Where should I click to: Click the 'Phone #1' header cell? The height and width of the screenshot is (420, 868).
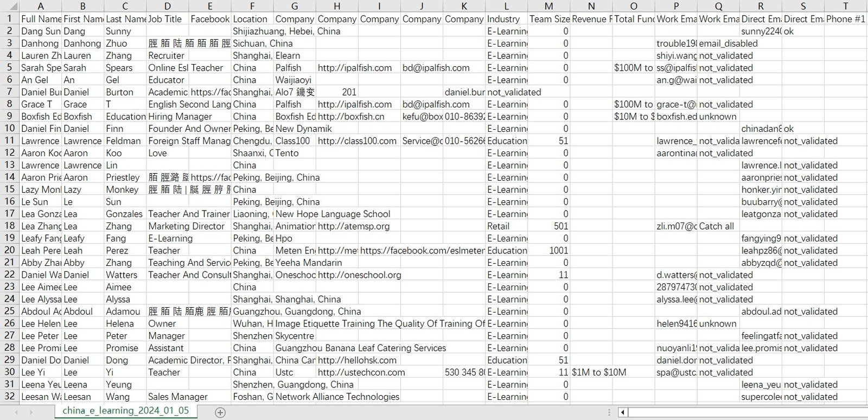pos(846,19)
